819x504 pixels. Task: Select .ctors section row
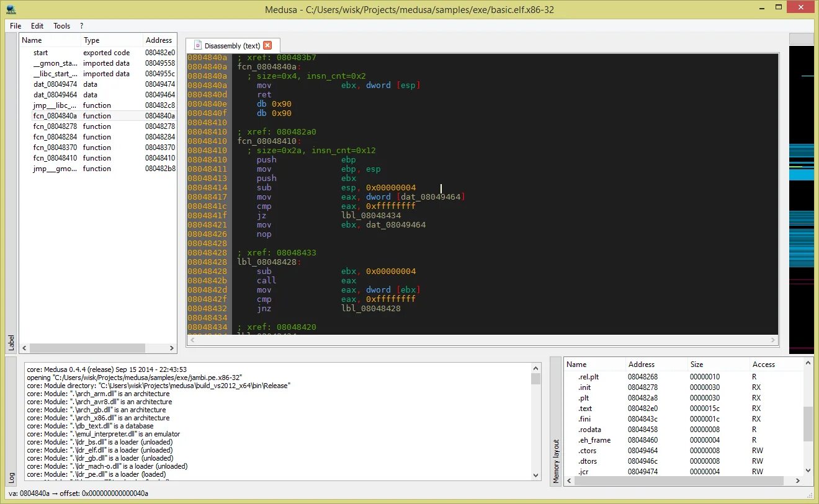point(683,451)
